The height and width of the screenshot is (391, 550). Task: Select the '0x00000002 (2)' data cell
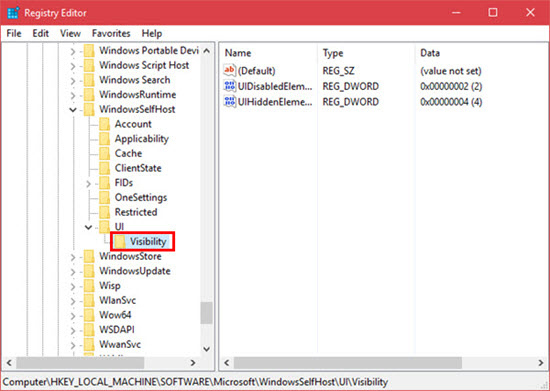[x=451, y=86]
